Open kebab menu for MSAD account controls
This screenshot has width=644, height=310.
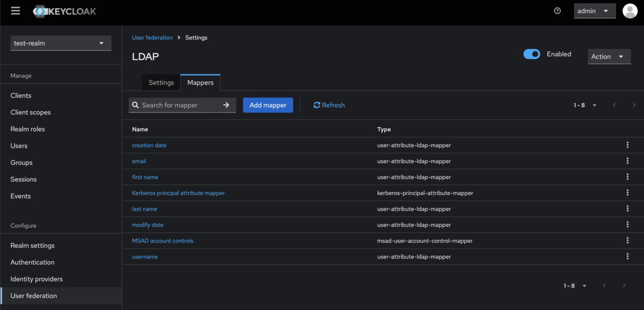coord(627,241)
